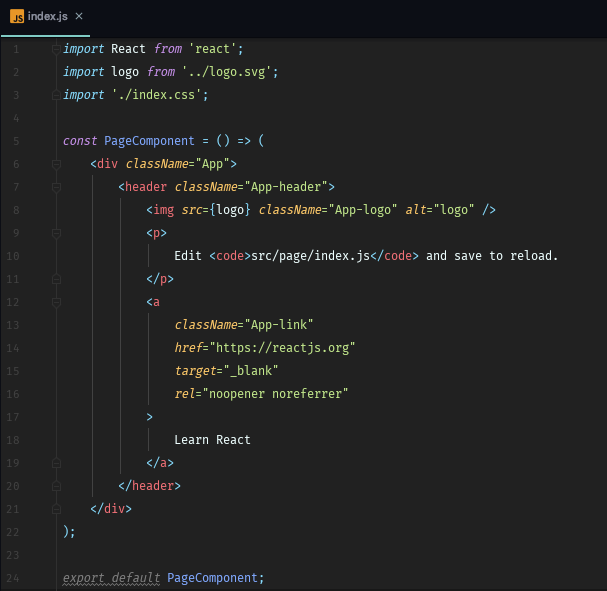The image size is (607, 591).
Task: Click the '../logo.svg' import path
Action: point(228,72)
